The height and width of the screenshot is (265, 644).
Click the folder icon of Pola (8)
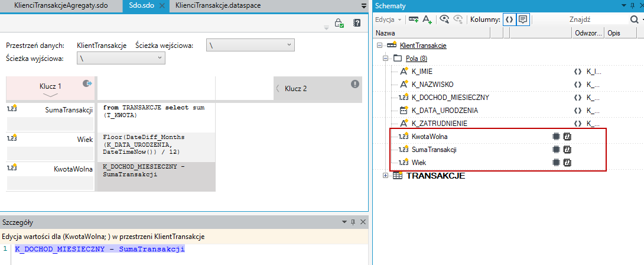(398, 59)
